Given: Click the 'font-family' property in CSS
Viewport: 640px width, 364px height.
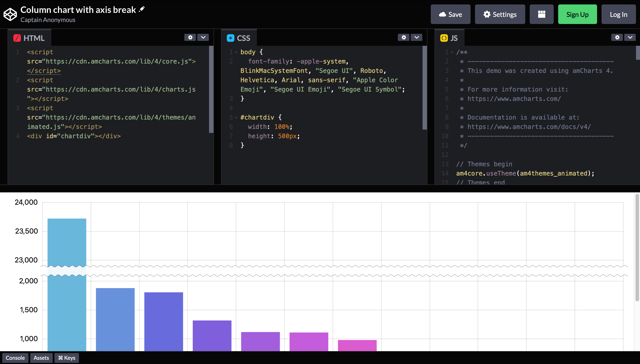Looking at the screenshot, I should [x=269, y=62].
